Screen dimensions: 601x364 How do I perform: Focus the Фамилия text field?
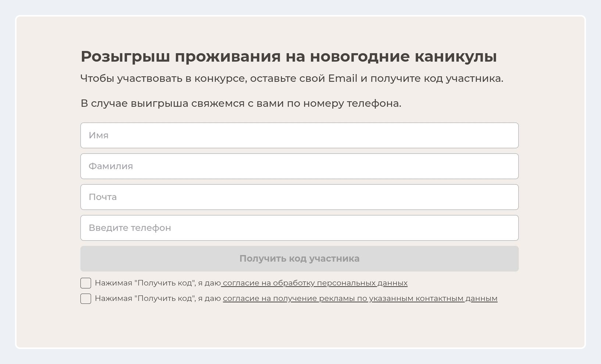click(299, 166)
